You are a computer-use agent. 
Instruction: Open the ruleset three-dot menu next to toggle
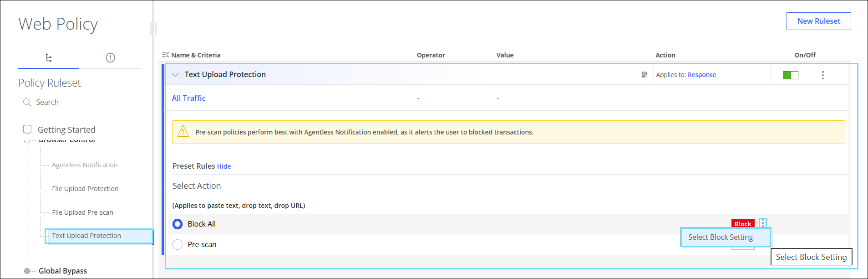[822, 75]
